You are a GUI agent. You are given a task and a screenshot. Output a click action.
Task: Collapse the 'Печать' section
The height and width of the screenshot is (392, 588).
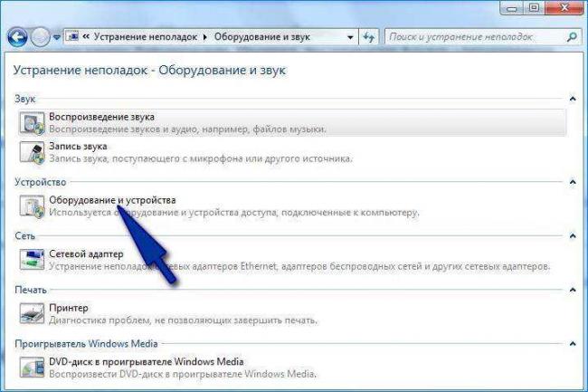click(573, 290)
